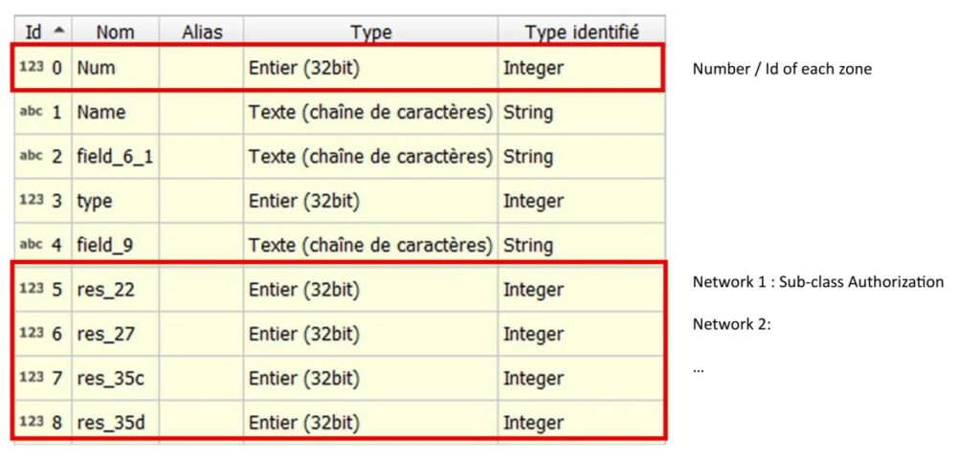Screen dimensions: 980x460
Task: Click the 123 icon beside res_35c
Action: (32, 378)
